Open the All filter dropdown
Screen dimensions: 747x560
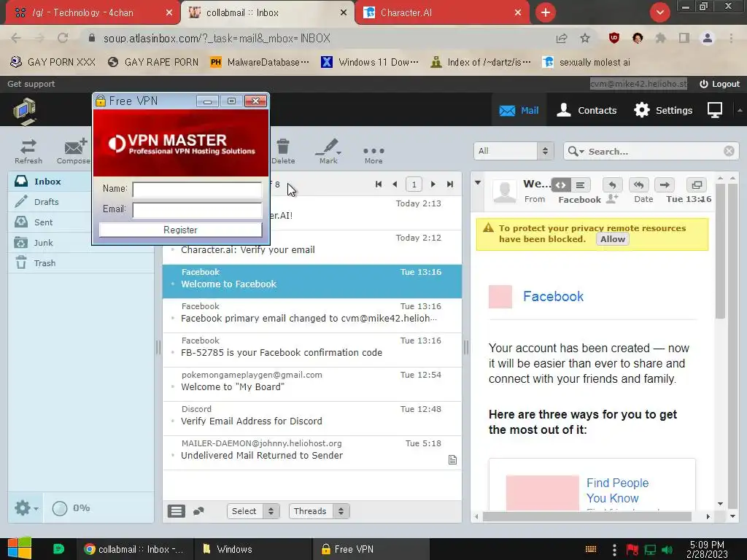click(x=514, y=151)
